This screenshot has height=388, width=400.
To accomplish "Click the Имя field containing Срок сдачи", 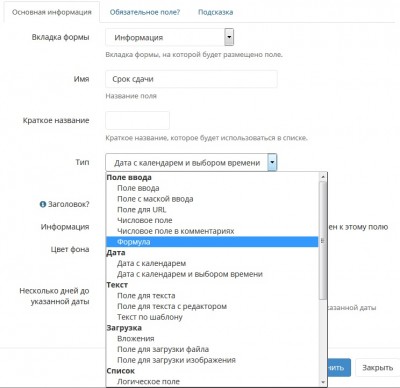I will 191,79.
